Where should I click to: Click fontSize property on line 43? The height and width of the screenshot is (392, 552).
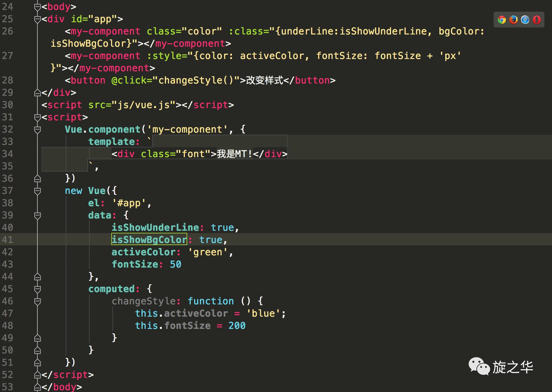coord(135,264)
